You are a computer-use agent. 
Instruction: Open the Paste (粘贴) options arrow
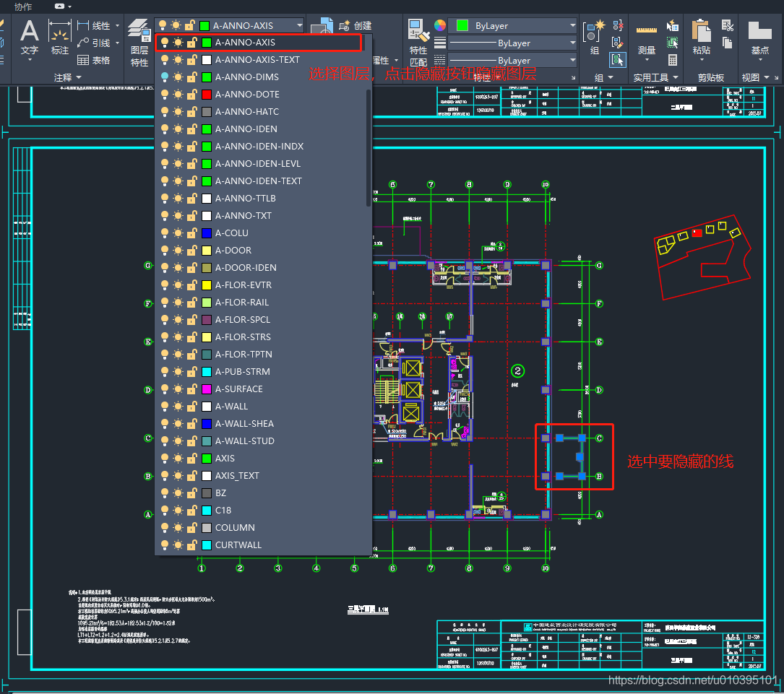(x=702, y=60)
